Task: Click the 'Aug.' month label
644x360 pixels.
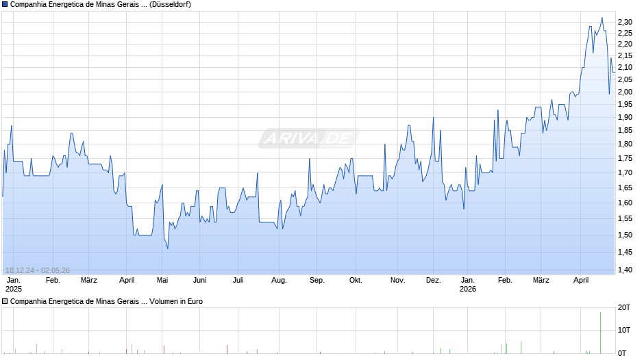Action: coord(279,281)
